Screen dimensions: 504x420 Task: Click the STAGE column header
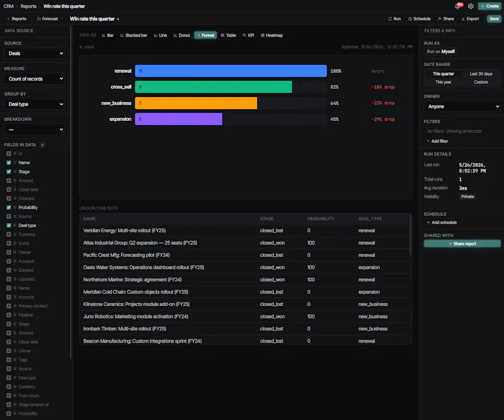tap(266, 219)
